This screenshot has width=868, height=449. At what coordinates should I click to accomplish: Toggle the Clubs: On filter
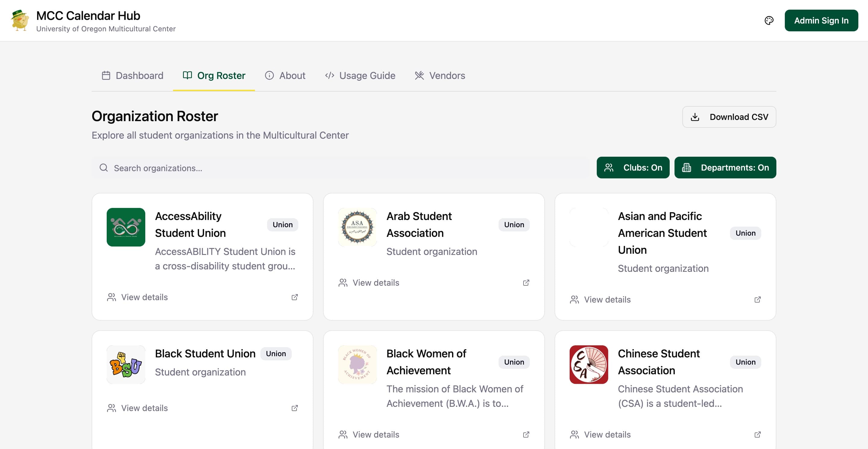tap(633, 168)
